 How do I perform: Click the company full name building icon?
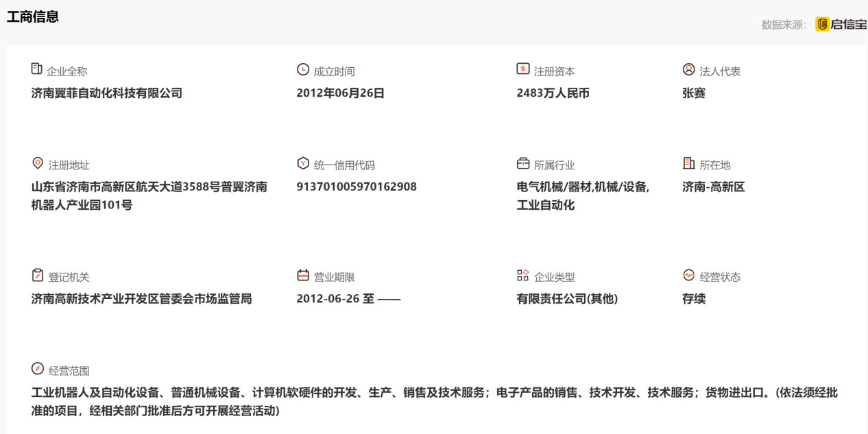[x=37, y=69]
